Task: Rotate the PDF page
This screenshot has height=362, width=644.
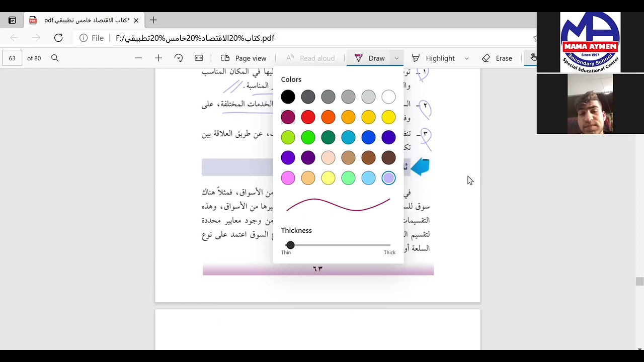Action: coord(178,58)
